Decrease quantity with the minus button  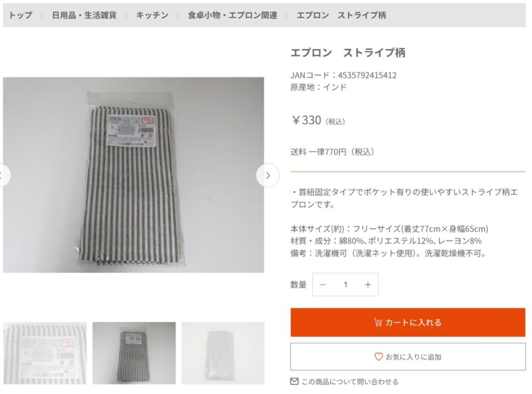pos(323,284)
